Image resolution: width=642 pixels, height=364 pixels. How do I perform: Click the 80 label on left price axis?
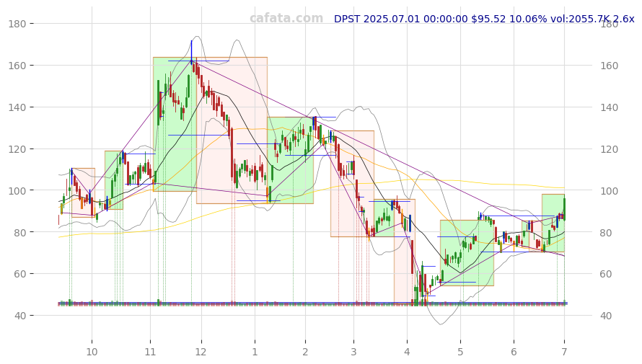[x=19, y=232]
